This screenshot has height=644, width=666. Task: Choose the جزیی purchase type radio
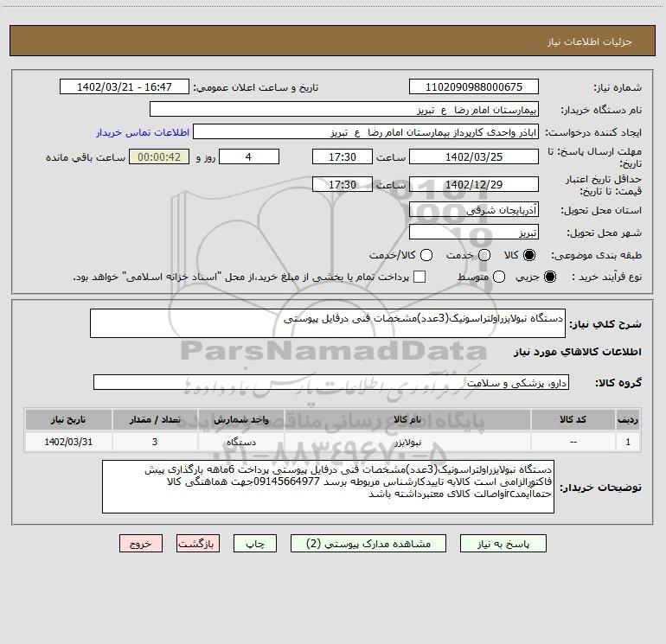click(549, 277)
